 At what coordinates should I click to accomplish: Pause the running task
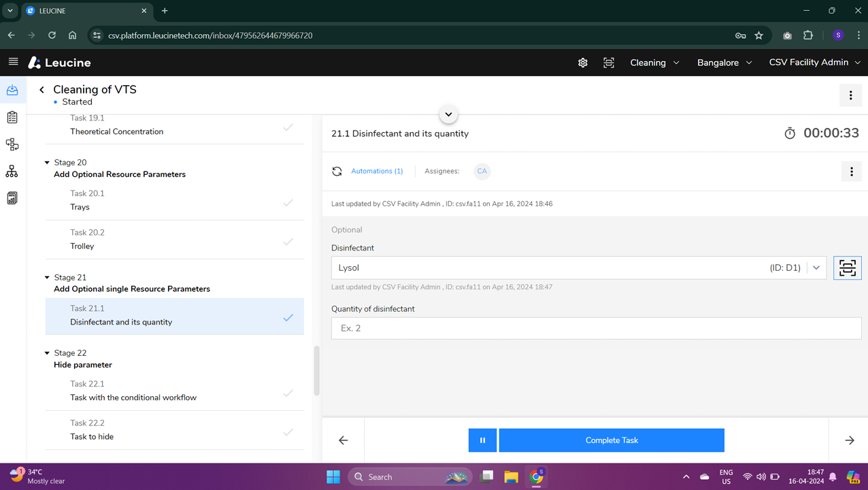pyautogui.click(x=482, y=440)
